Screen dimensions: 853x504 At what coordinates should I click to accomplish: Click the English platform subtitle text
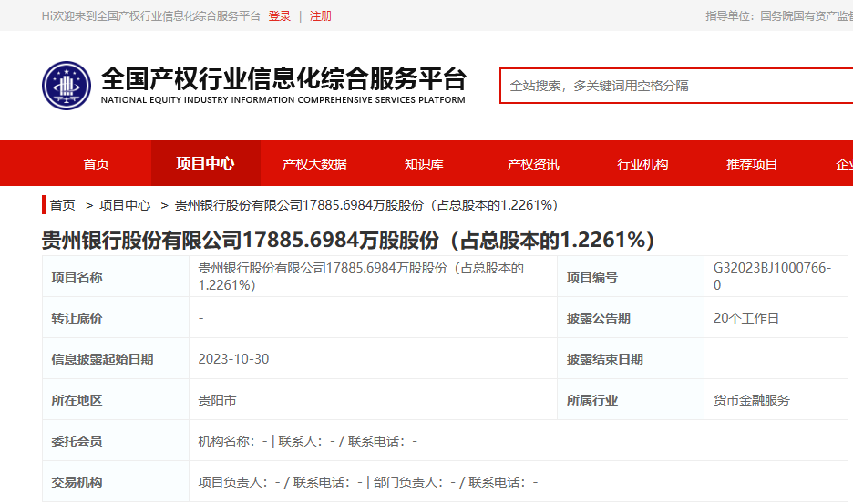tap(283, 100)
